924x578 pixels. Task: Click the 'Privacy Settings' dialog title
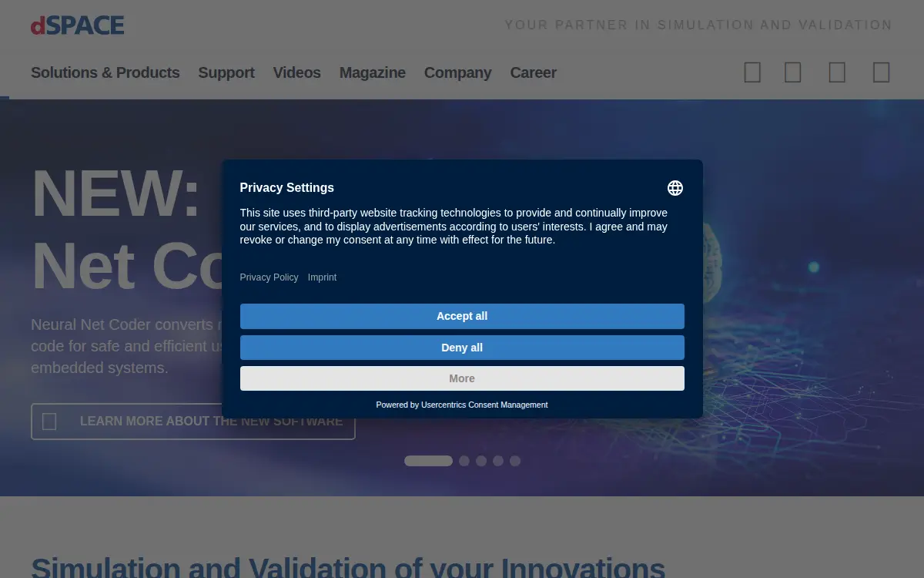pos(286,187)
